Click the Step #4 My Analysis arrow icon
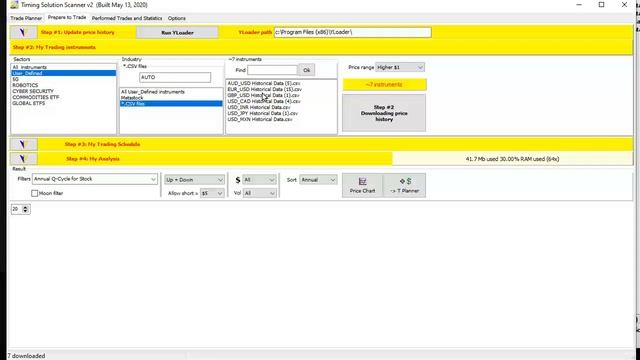The image size is (640, 360). (23, 159)
